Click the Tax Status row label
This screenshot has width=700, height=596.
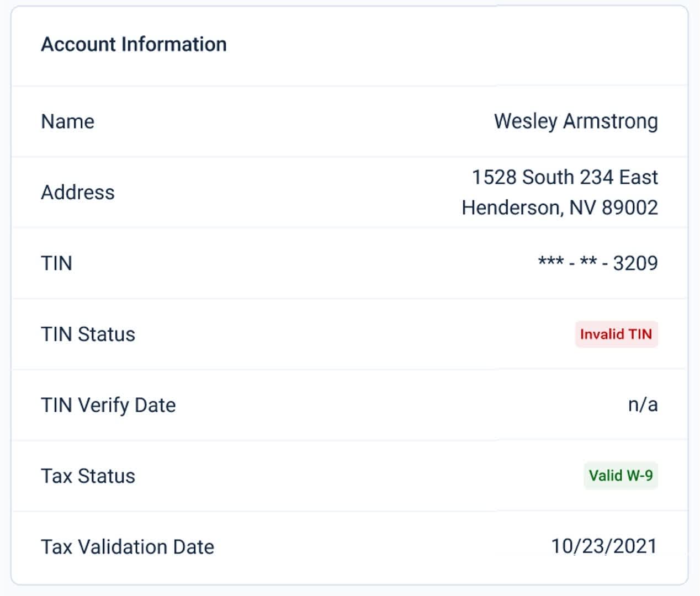pyautogui.click(x=88, y=476)
